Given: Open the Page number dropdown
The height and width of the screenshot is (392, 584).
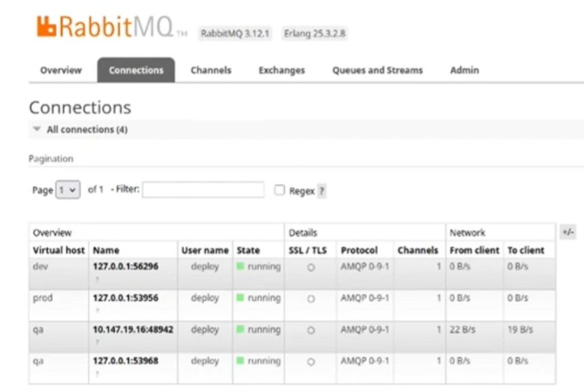Looking at the screenshot, I should [x=68, y=191].
